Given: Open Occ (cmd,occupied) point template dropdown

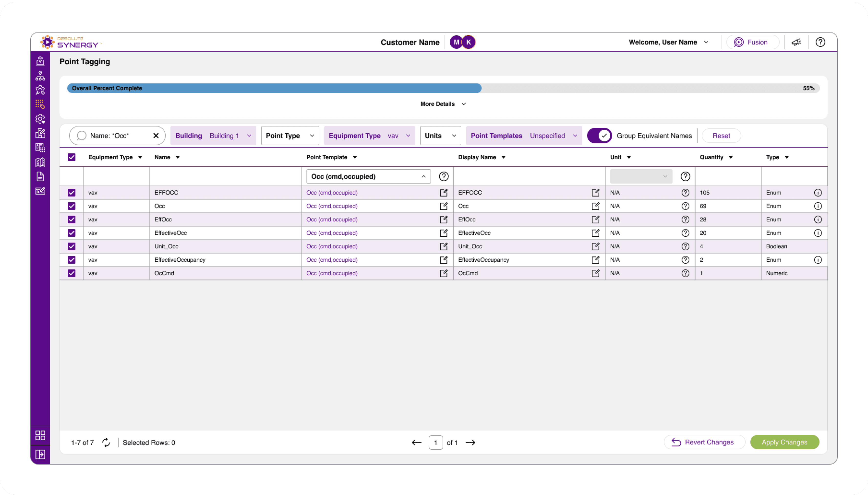Looking at the screenshot, I should 368,176.
